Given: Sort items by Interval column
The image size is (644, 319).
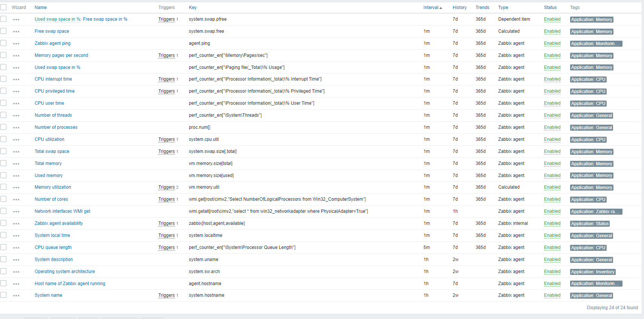Looking at the screenshot, I should (432, 8).
